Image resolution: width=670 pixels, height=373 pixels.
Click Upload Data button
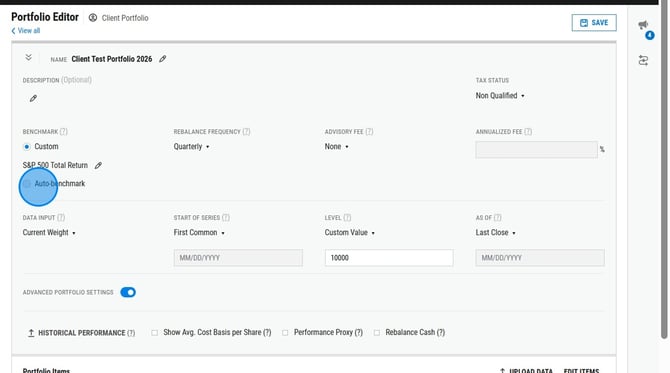point(526,370)
